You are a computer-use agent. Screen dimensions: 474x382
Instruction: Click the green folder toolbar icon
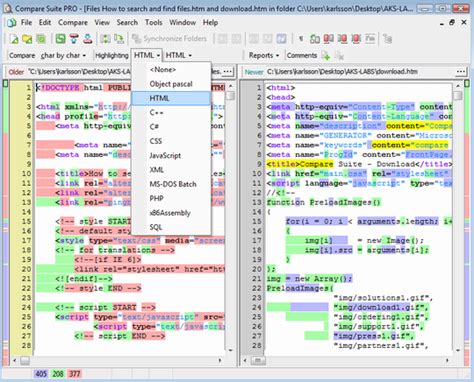pyautogui.click(x=41, y=39)
